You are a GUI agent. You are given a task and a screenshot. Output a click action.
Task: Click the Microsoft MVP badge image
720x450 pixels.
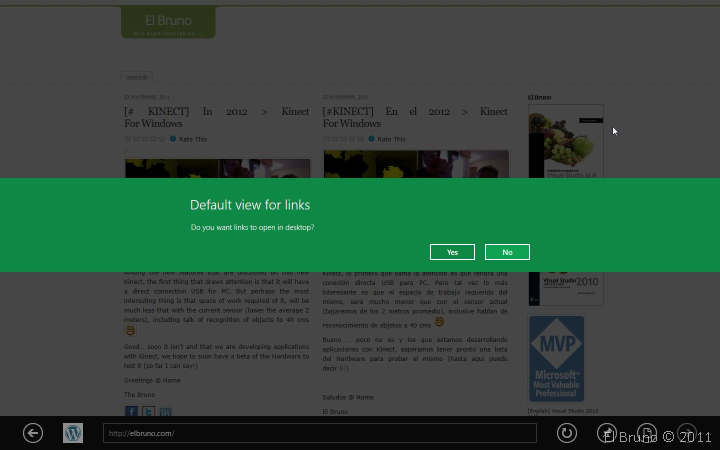click(556, 359)
